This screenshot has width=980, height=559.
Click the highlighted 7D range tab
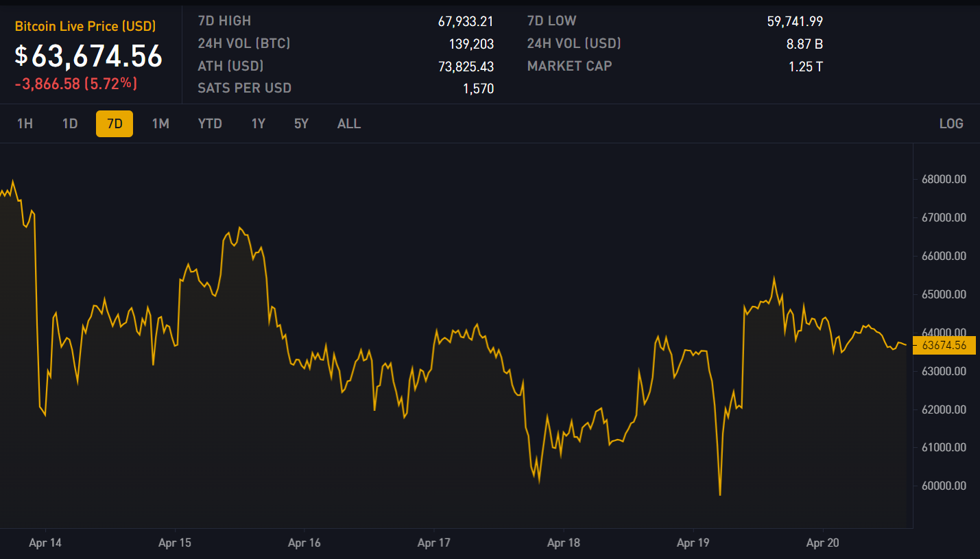click(115, 123)
